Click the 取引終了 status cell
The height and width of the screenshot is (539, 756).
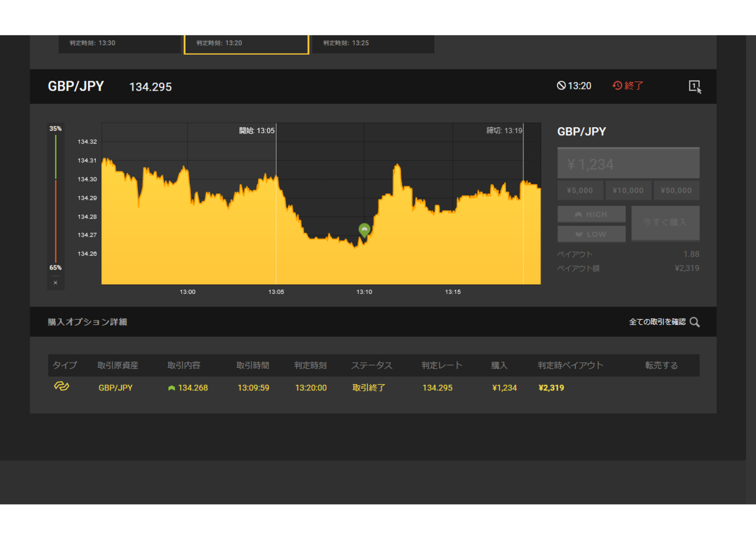coord(369,388)
